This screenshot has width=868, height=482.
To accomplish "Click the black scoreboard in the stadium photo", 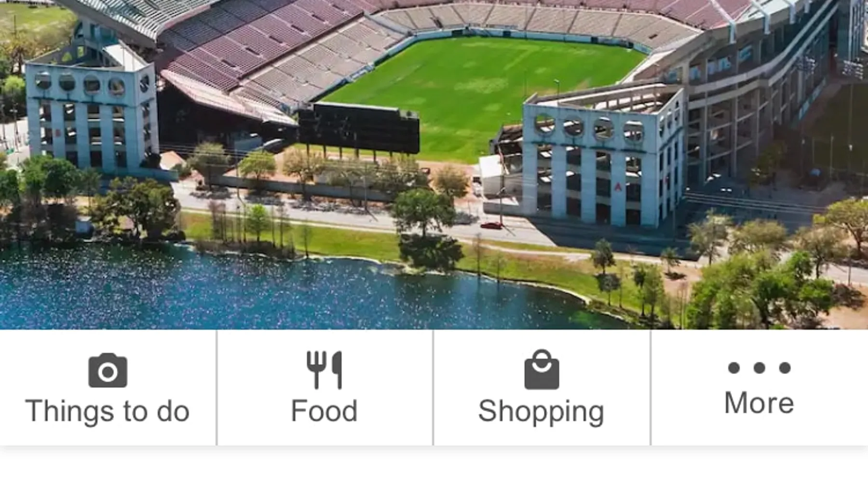I will (x=358, y=129).
